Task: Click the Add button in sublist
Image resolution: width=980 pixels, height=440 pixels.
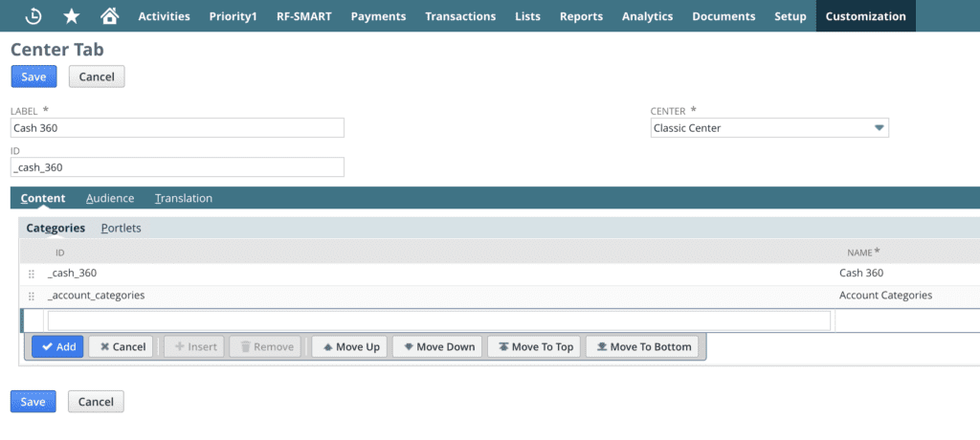Action: click(57, 346)
